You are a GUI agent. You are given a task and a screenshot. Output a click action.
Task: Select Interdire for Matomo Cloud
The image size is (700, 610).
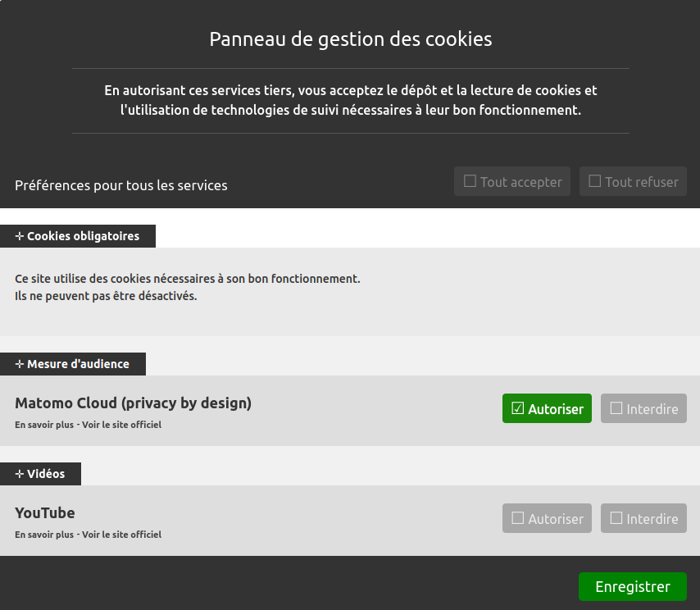pyautogui.click(x=643, y=408)
